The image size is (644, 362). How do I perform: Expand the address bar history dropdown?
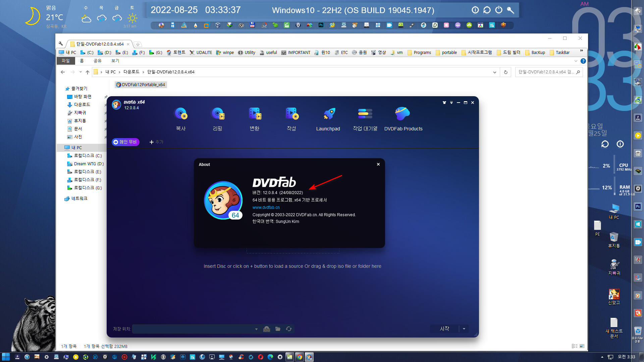click(494, 72)
